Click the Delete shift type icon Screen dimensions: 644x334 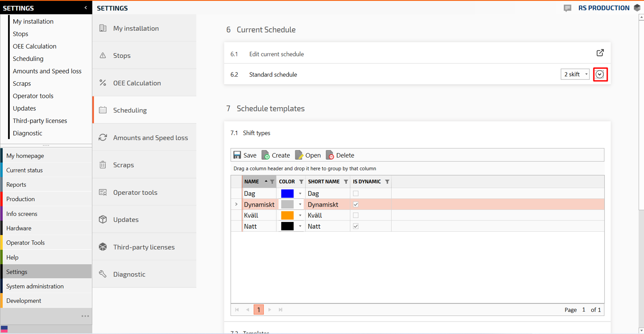(330, 155)
